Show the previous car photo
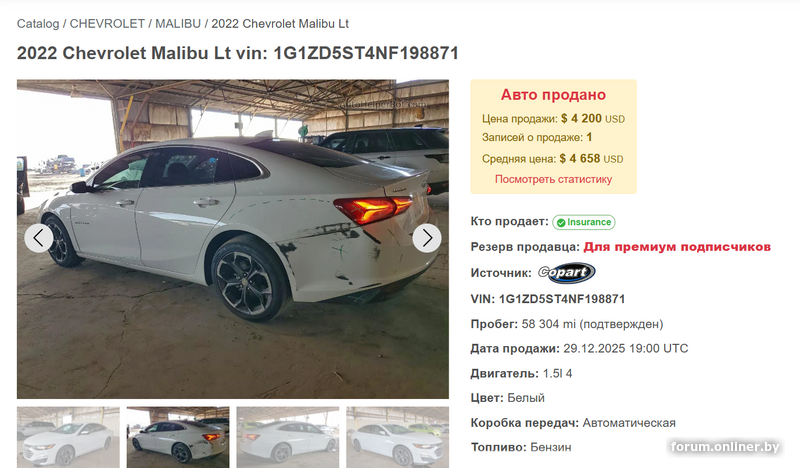The height and width of the screenshot is (468, 800). click(x=39, y=238)
